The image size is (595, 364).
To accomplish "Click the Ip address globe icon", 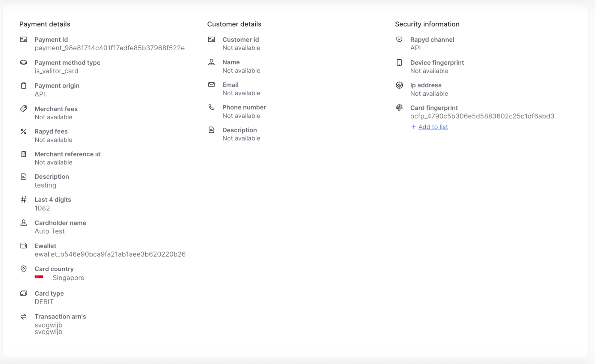I will click(399, 85).
